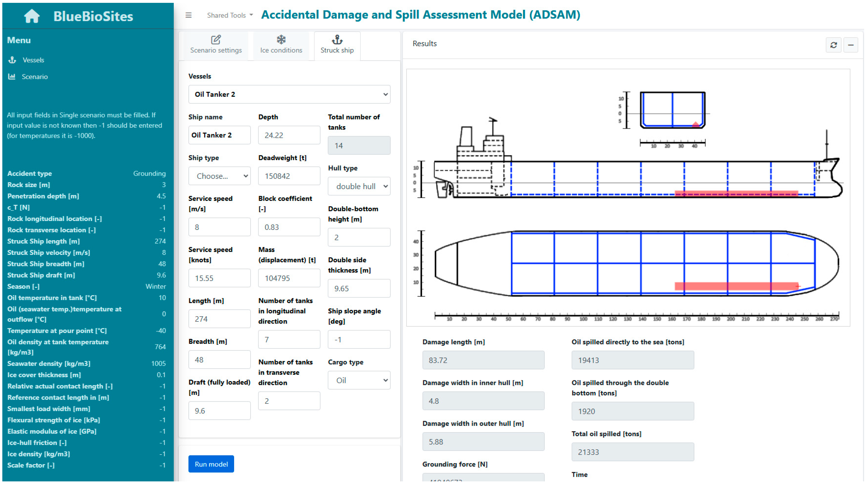Click the BlueBioSites title link

coord(93,16)
